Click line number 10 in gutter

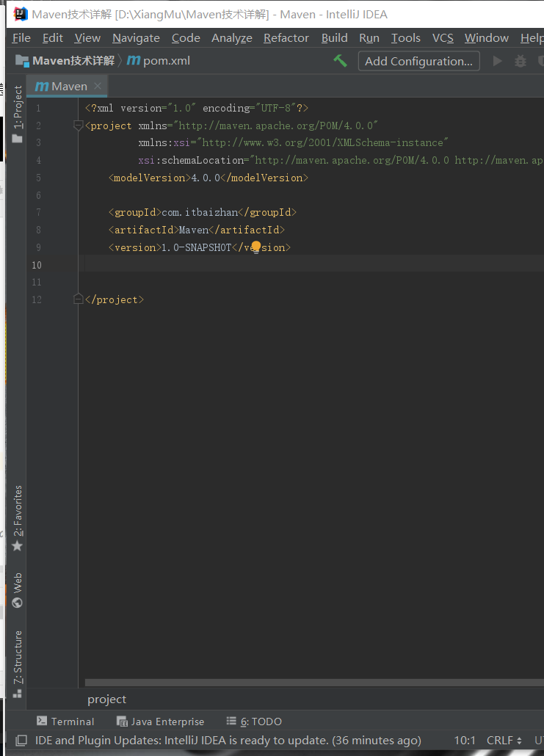click(37, 265)
